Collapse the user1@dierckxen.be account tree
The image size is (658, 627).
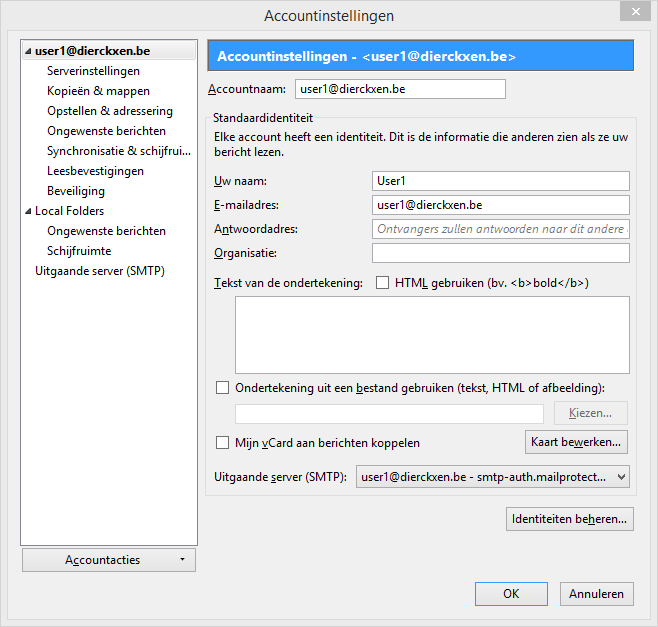point(28,51)
